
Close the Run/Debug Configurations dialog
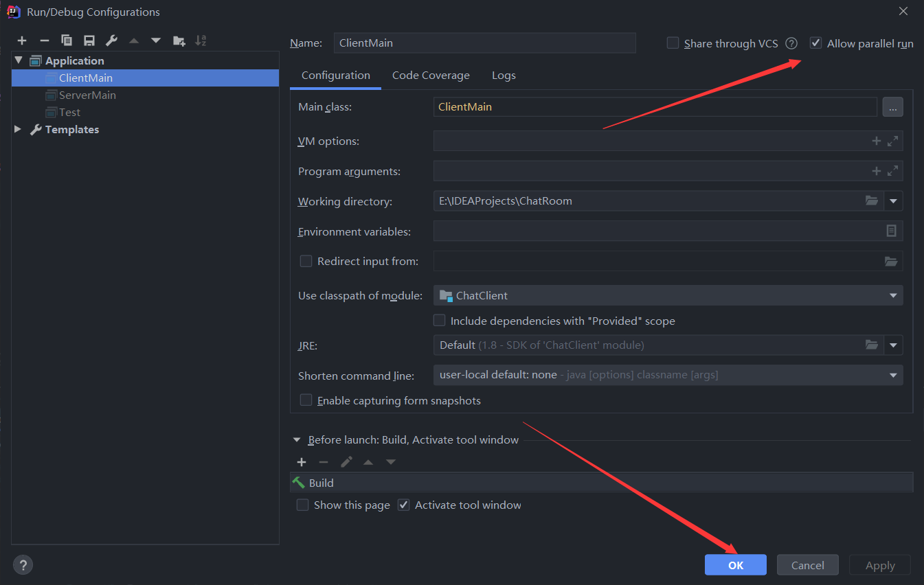tap(903, 11)
